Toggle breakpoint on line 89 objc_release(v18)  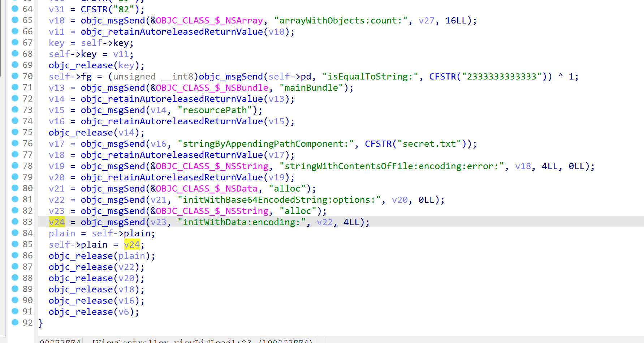15,289
